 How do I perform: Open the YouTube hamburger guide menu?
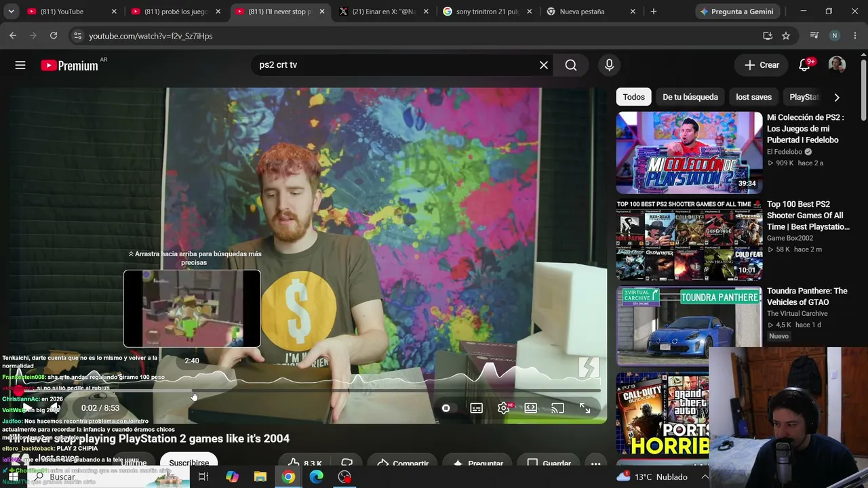(x=20, y=65)
